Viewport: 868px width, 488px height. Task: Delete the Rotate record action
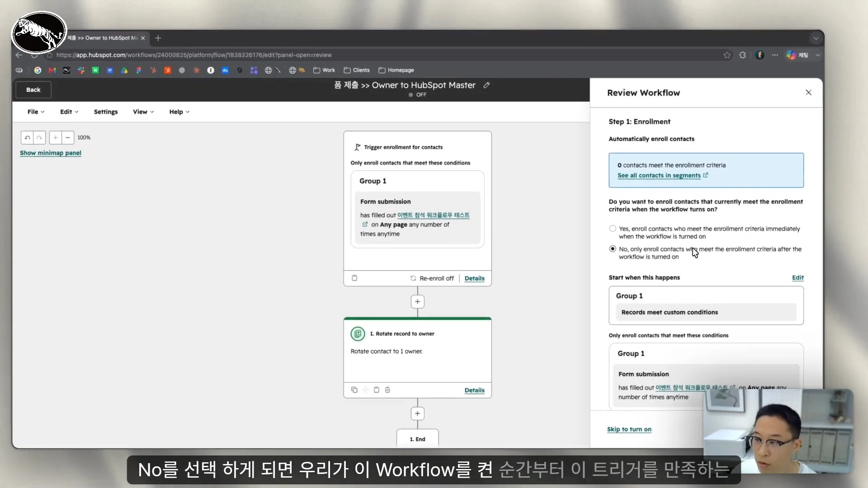pos(387,390)
